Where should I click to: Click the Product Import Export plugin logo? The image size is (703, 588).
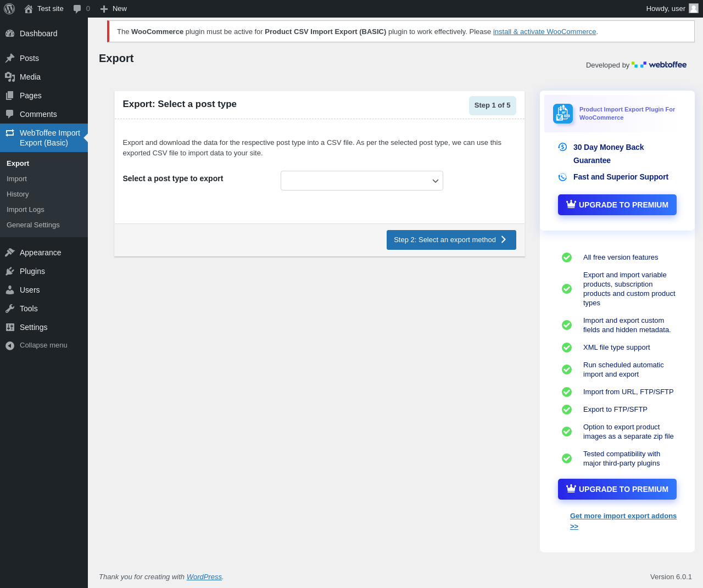coord(563,114)
